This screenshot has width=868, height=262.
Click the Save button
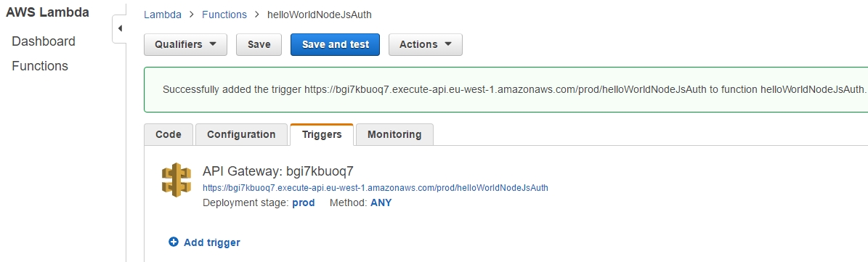coord(259,45)
